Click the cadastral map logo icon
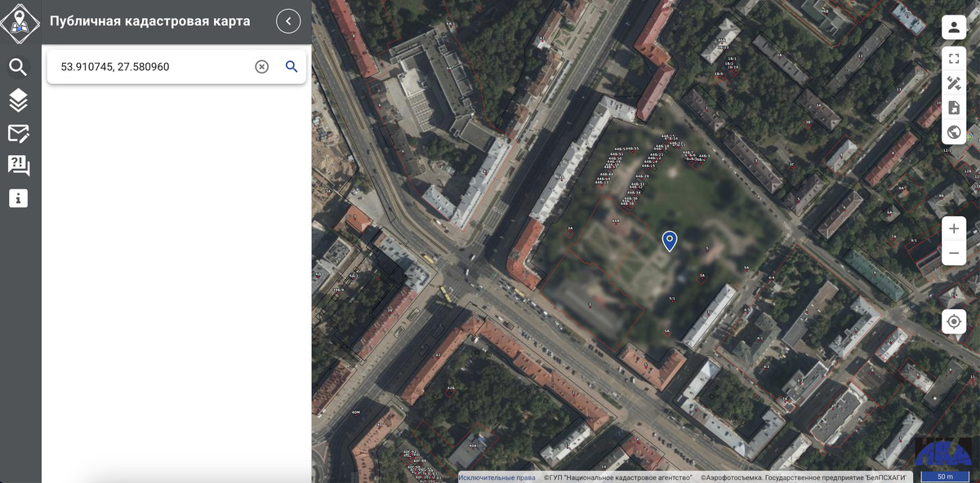Screen dimensions: 980x483 pos(20,22)
